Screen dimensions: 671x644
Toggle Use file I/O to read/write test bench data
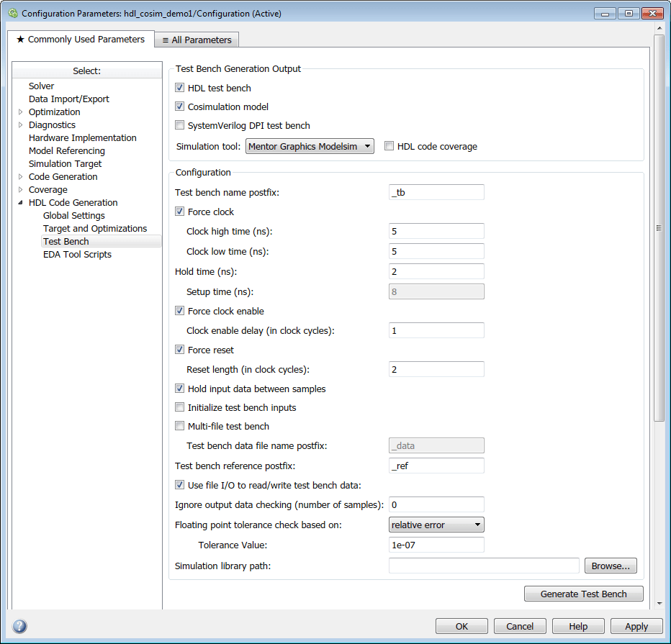pyautogui.click(x=180, y=485)
